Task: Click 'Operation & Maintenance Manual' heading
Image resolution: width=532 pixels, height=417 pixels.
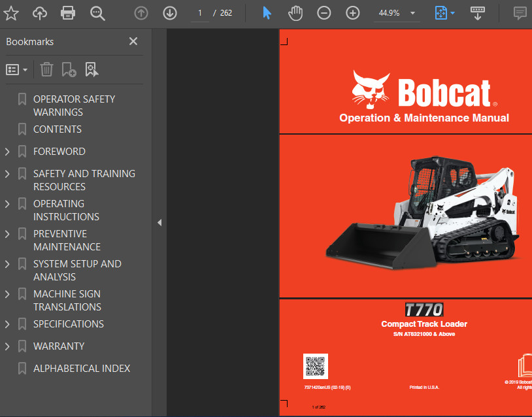Action: [424, 118]
